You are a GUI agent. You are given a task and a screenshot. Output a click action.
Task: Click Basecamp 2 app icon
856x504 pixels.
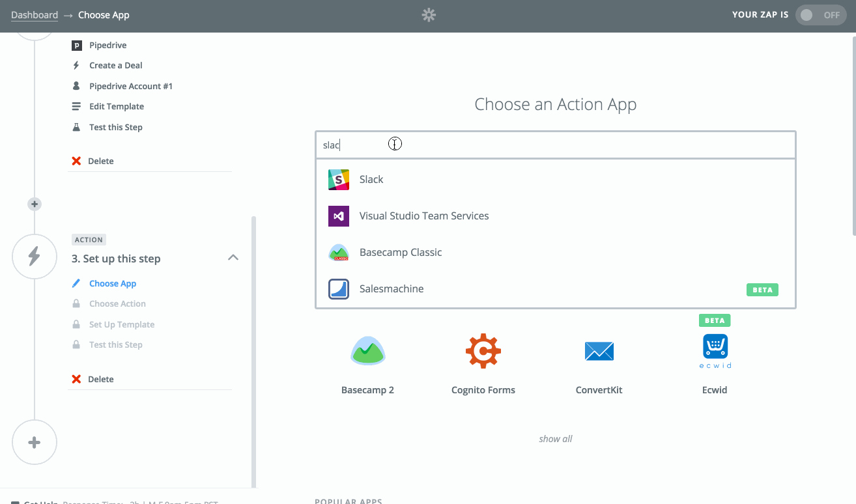coord(368,350)
